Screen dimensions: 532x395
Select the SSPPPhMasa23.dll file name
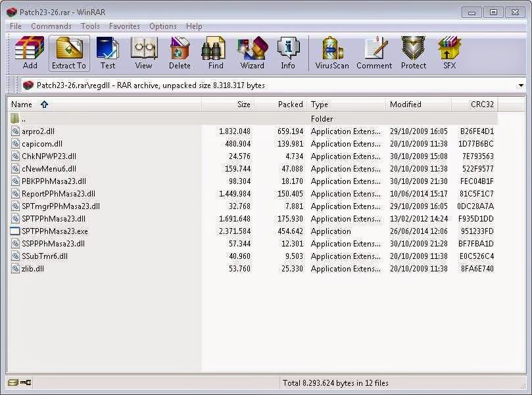(53, 244)
